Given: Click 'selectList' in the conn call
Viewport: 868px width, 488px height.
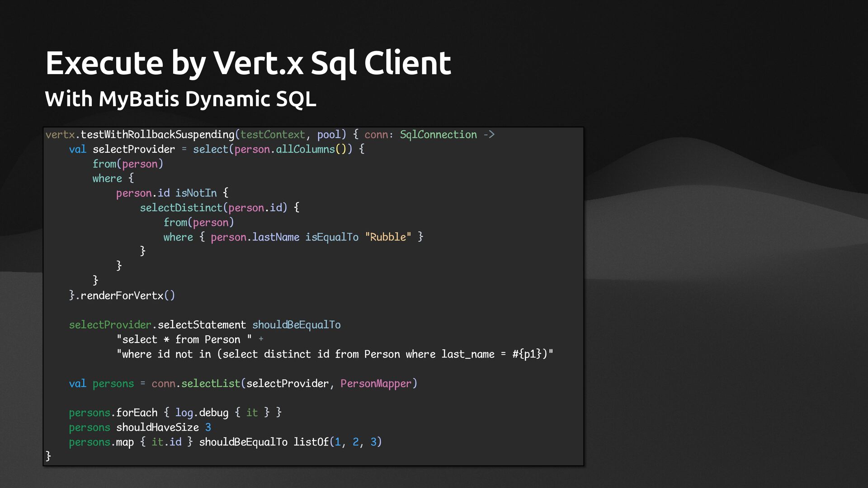Looking at the screenshot, I should 210,384.
